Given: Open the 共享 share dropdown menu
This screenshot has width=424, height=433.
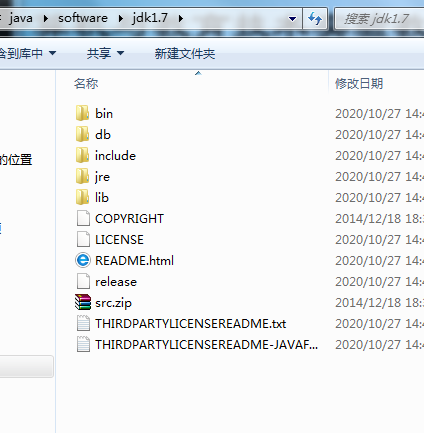Looking at the screenshot, I should [x=105, y=53].
